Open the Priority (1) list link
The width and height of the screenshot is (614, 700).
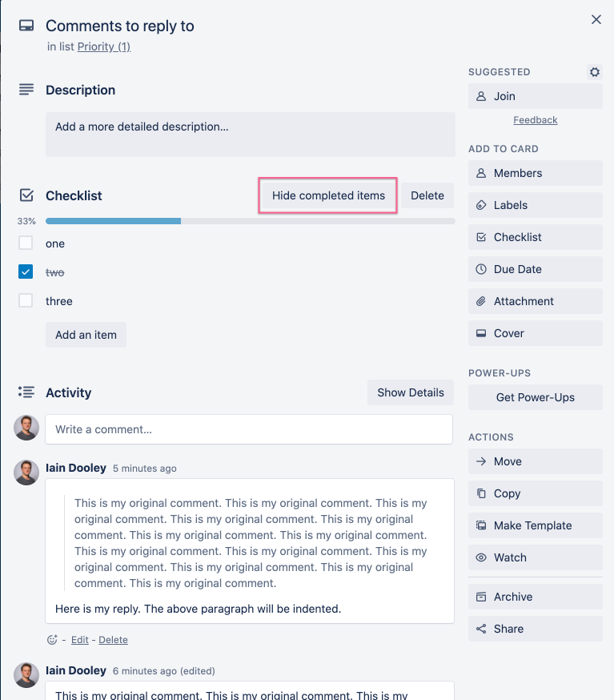(104, 46)
